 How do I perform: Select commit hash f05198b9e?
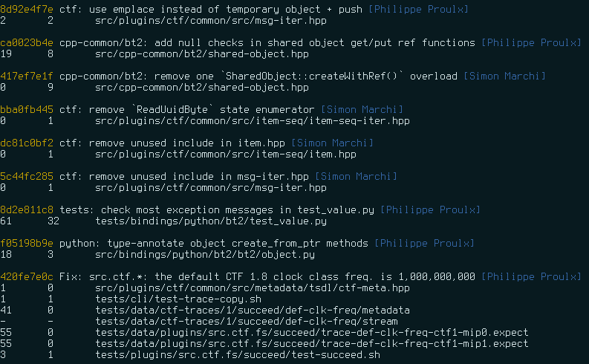coord(27,243)
